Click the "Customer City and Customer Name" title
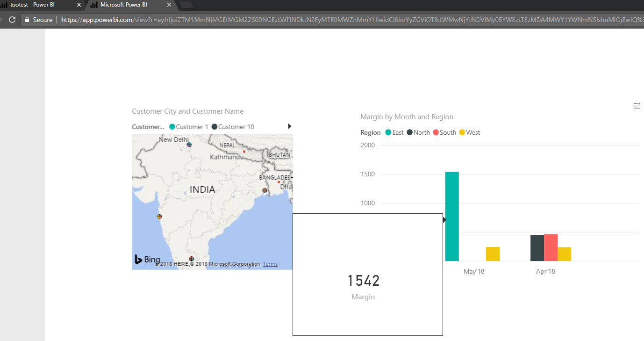The height and width of the screenshot is (341, 644). [188, 111]
